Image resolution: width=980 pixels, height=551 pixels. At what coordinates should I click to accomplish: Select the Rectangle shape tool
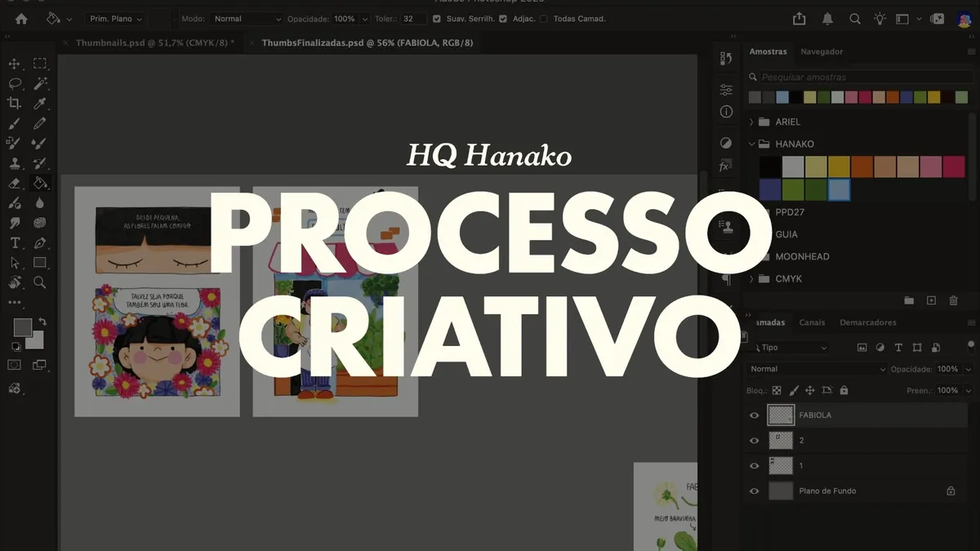click(x=39, y=262)
